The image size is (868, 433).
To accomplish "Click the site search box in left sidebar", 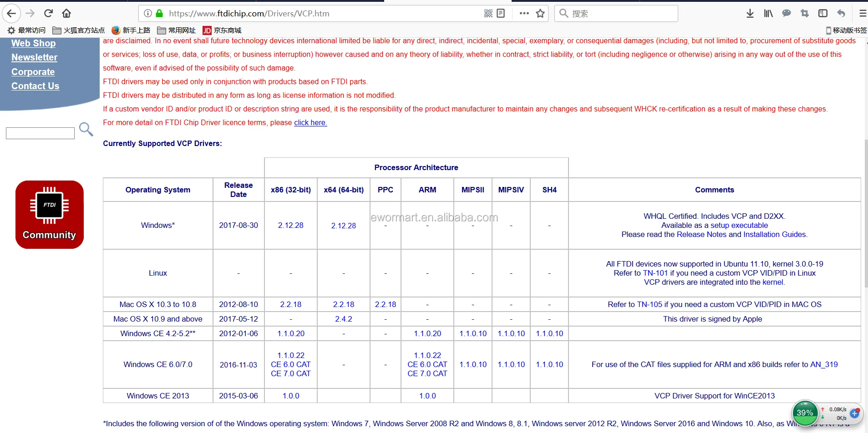I will pos(40,133).
